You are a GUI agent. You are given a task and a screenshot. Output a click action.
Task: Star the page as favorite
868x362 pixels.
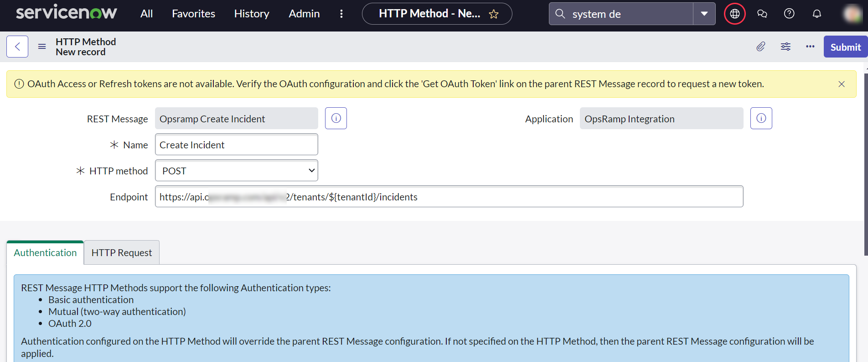pos(494,14)
